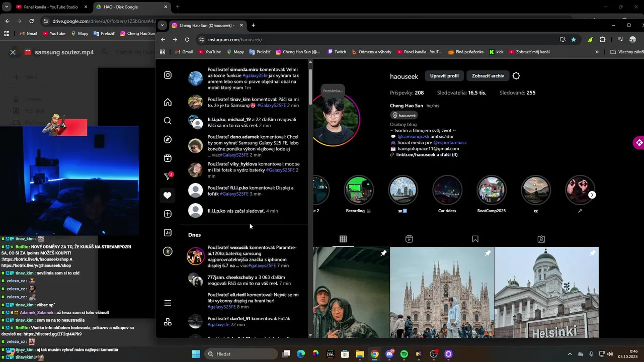Screen dimensions: 644x362
Task: Switch to the profile Reels tab
Action: coord(409,239)
